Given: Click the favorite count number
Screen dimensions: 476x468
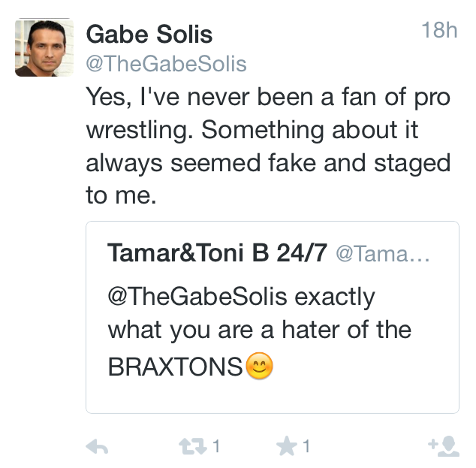Looking at the screenshot, I should pos(306,447).
